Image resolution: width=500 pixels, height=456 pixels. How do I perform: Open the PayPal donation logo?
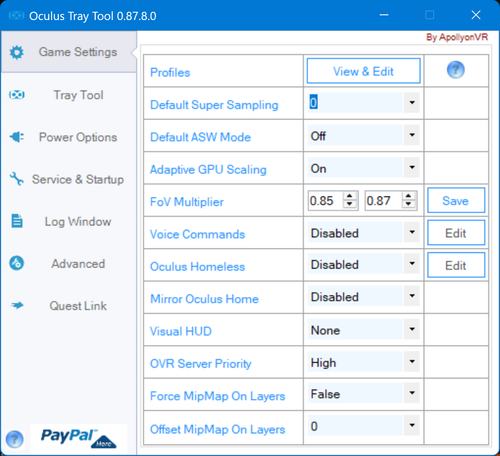(79, 438)
